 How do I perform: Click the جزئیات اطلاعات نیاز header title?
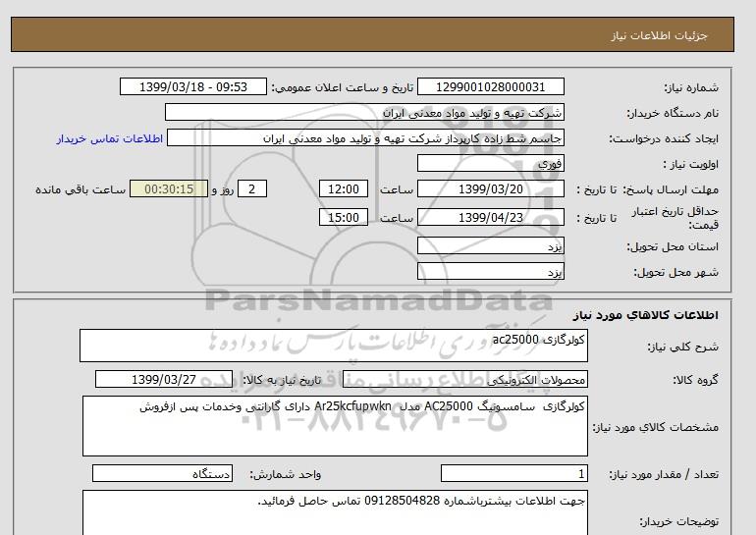coord(659,36)
